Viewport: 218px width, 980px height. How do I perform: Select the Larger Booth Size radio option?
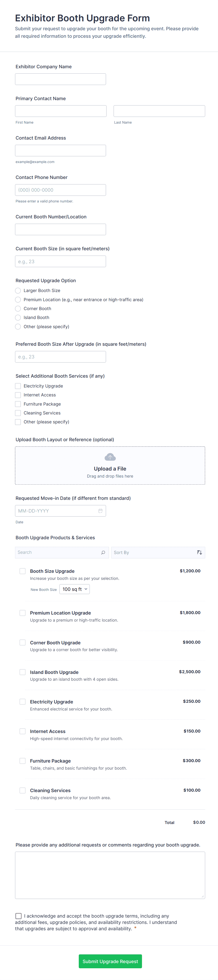18,291
